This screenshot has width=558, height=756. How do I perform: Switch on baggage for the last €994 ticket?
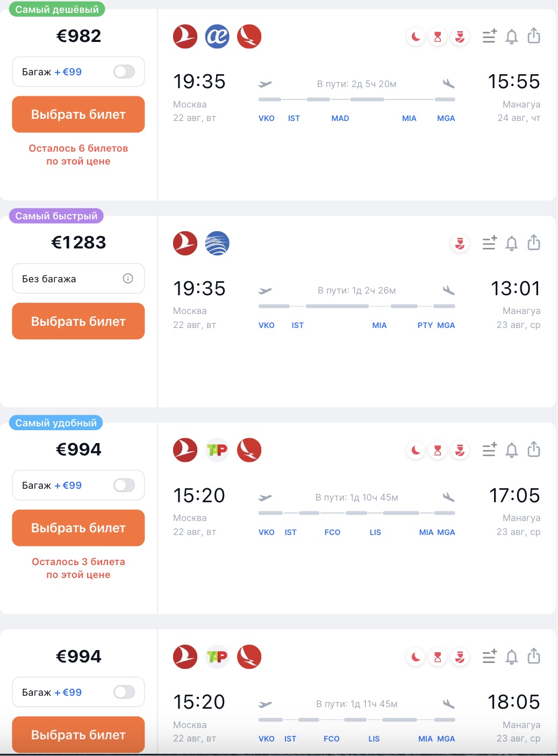tap(124, 692)
